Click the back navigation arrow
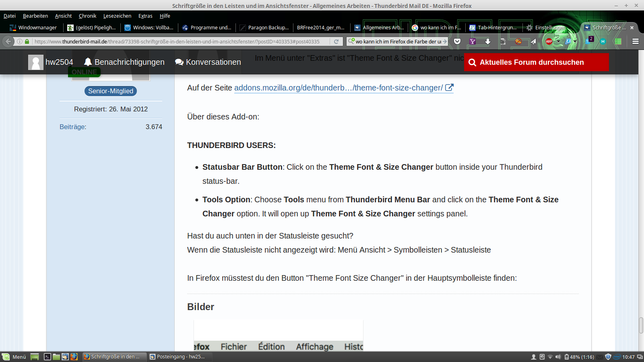This screenshot has height=362, width=644. coord(8,41)
